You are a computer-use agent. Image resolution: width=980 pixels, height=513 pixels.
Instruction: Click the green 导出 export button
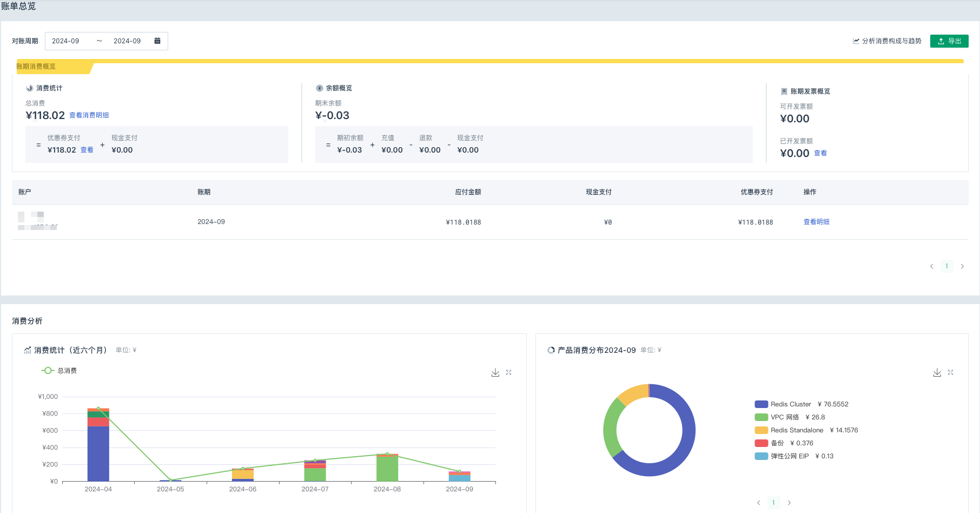949,41
